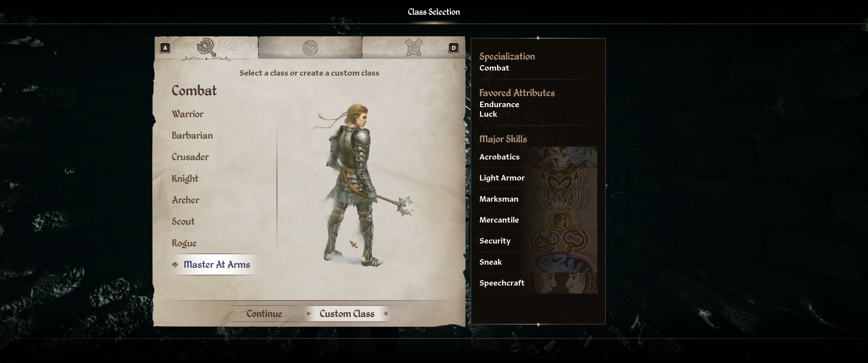Pick the Crusader class

(x=191, y=157)
